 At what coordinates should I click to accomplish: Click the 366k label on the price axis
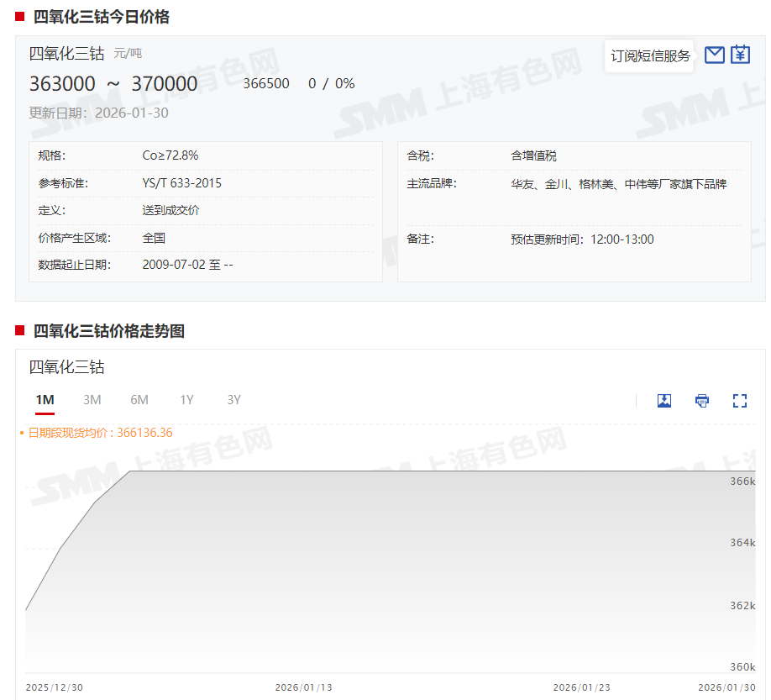(742, 482)
